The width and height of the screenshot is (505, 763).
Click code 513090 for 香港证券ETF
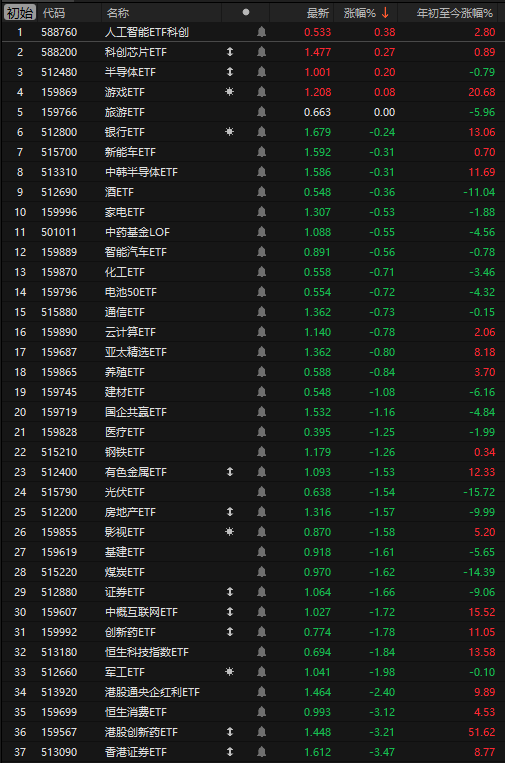[59, 752]
